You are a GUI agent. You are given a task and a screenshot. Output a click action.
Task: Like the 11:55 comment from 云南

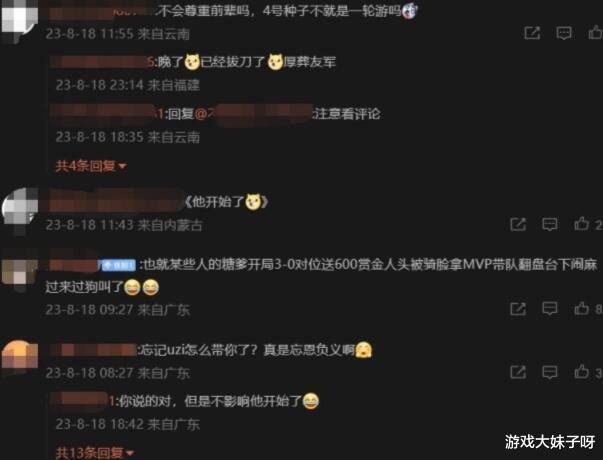pyautogui.click(x=595, y=32)
